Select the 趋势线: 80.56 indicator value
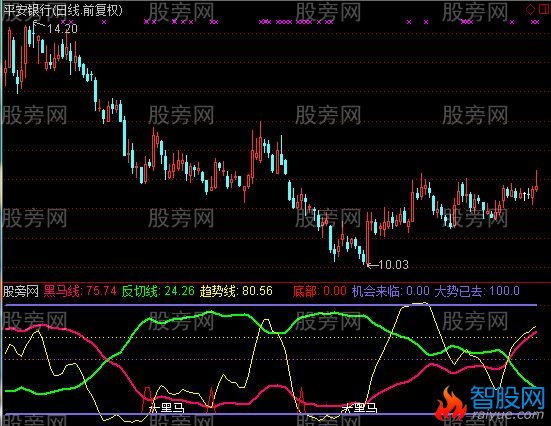 [x=236, y=291]
